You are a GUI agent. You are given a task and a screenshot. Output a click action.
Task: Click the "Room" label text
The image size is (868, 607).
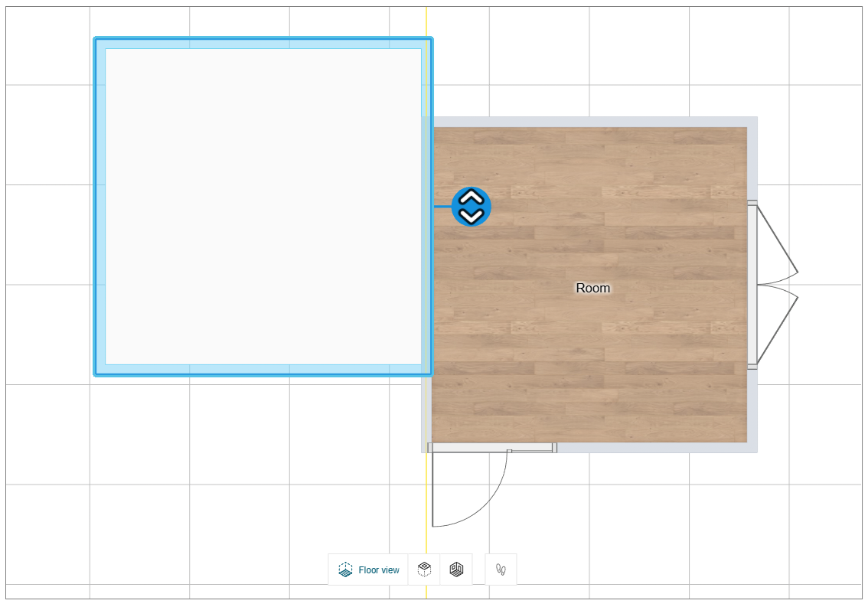tap(593, 288)
